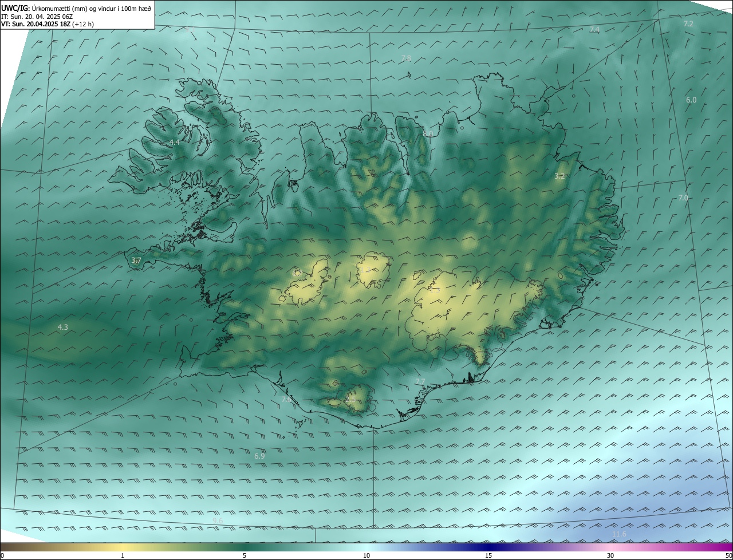Click the 6.9 value label on the map
733x560 pixels.
point(259,456)
